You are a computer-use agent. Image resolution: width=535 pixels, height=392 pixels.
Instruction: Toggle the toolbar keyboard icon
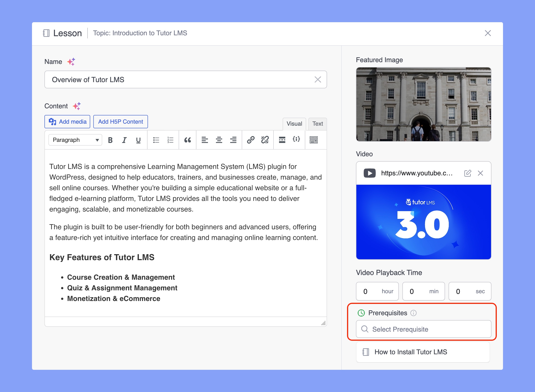tap(314, 140)
